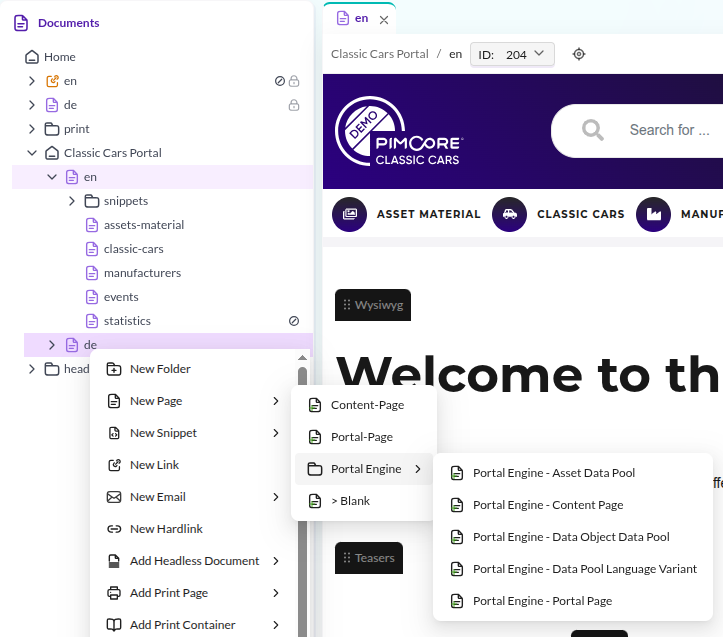Select the assets-material document
Viewport: 723px width, 637px height.
144,225
